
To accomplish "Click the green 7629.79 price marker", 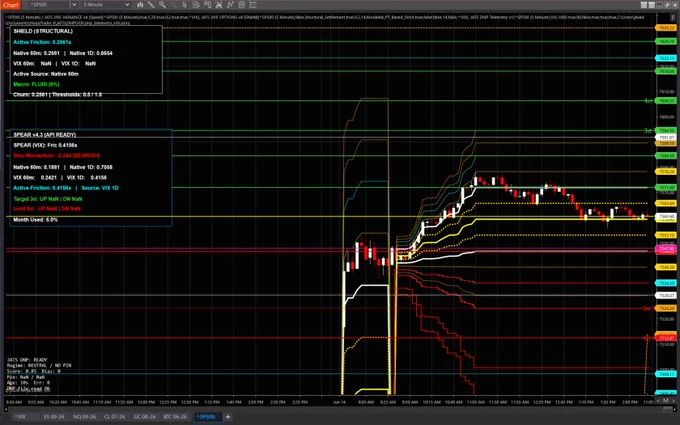I will pyautogui.click(x=666, y=42).
